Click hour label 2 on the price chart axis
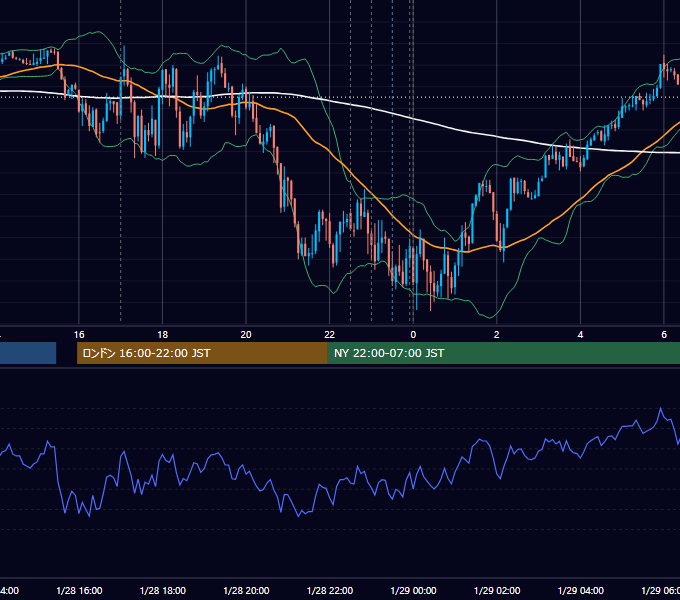The image size is (680, 600). 497,334
